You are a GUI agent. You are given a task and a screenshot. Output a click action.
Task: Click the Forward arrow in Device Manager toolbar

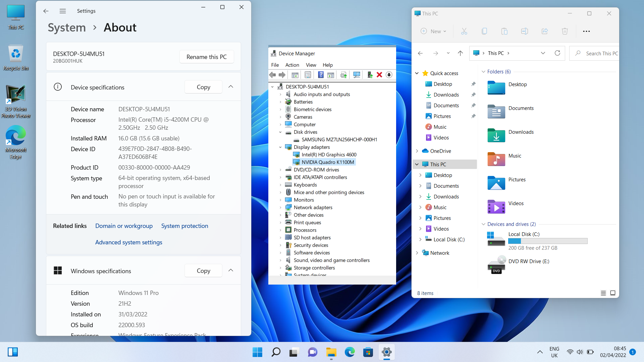(282, 75)
